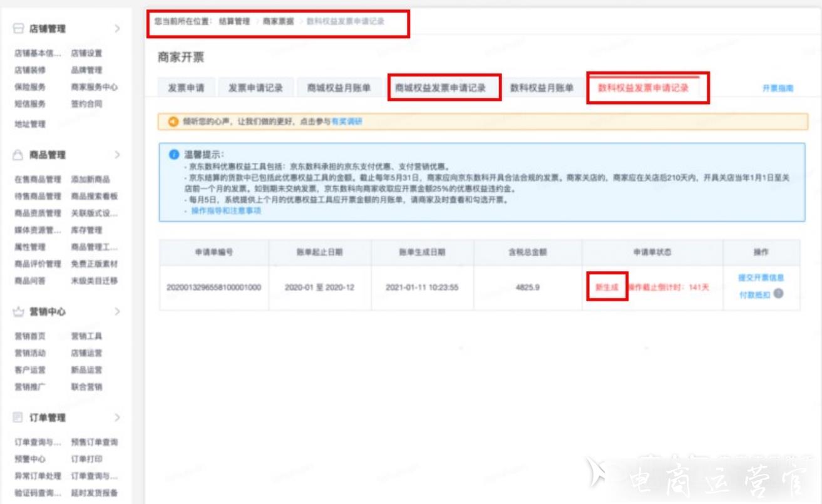
Task: Open 待售商品管理 in the sidebar
Action: (38, 197)
